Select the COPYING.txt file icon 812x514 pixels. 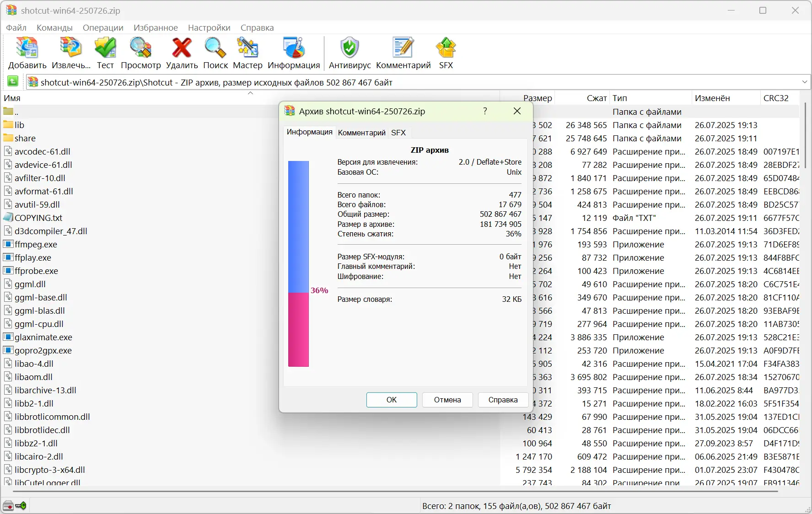point(8,217)
